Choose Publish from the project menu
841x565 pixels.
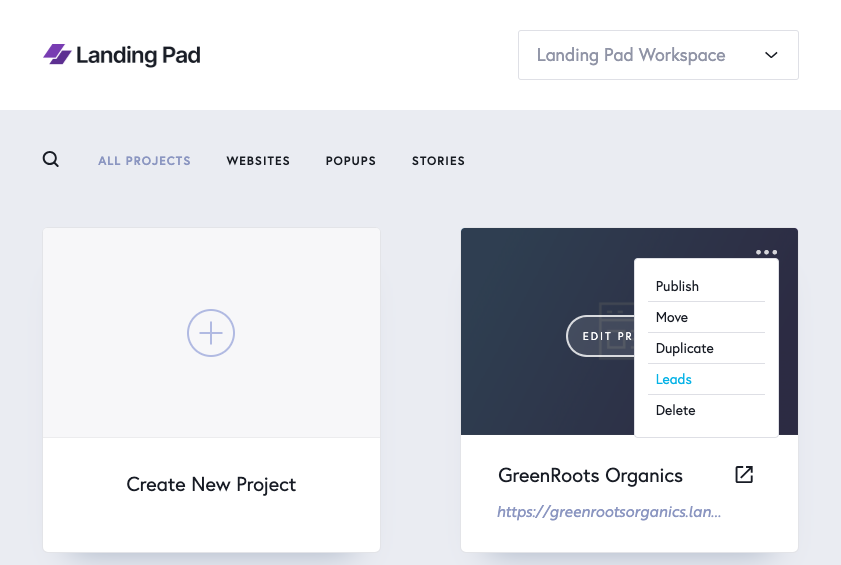click(677, 286)
